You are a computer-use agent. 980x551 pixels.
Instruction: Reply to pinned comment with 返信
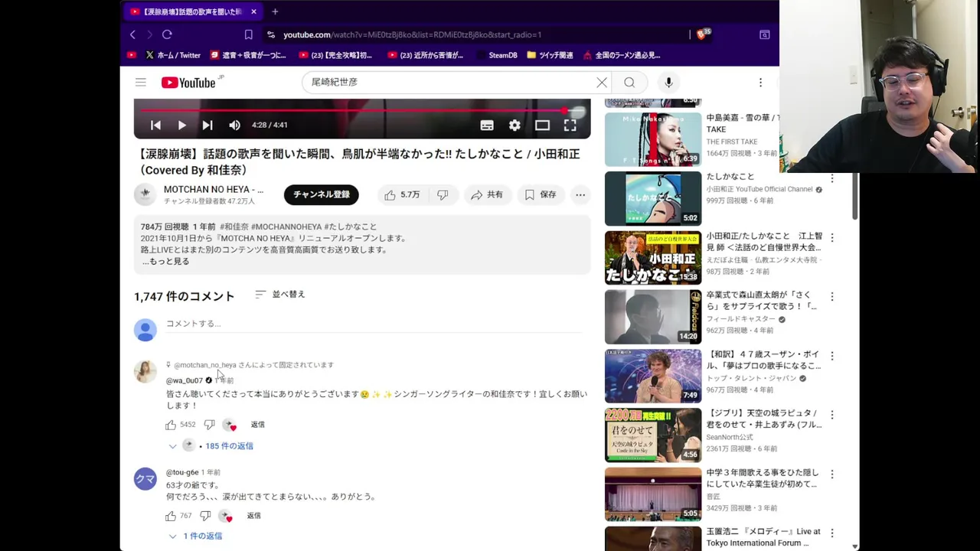point(257,425)
